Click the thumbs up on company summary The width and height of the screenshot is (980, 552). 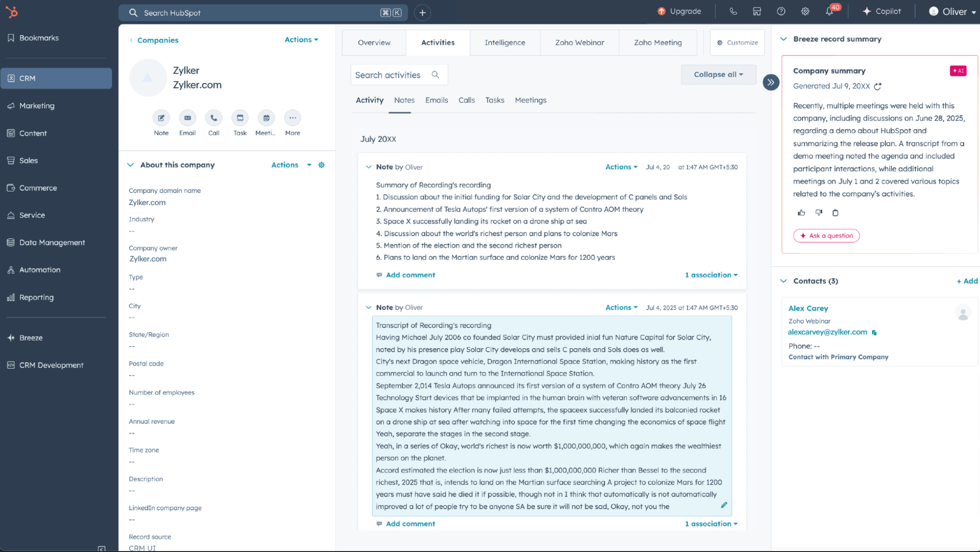[801, 213]
